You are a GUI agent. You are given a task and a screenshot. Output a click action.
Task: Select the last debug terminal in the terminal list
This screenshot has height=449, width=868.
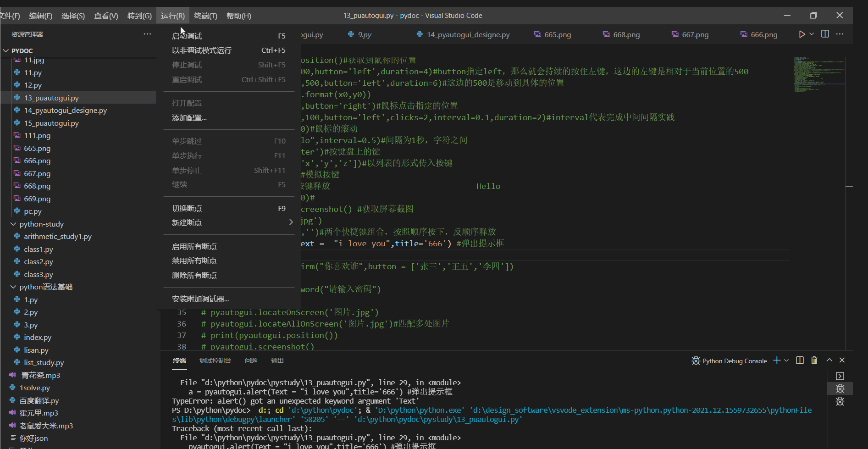pyautogui.click(x=840, y=401)
